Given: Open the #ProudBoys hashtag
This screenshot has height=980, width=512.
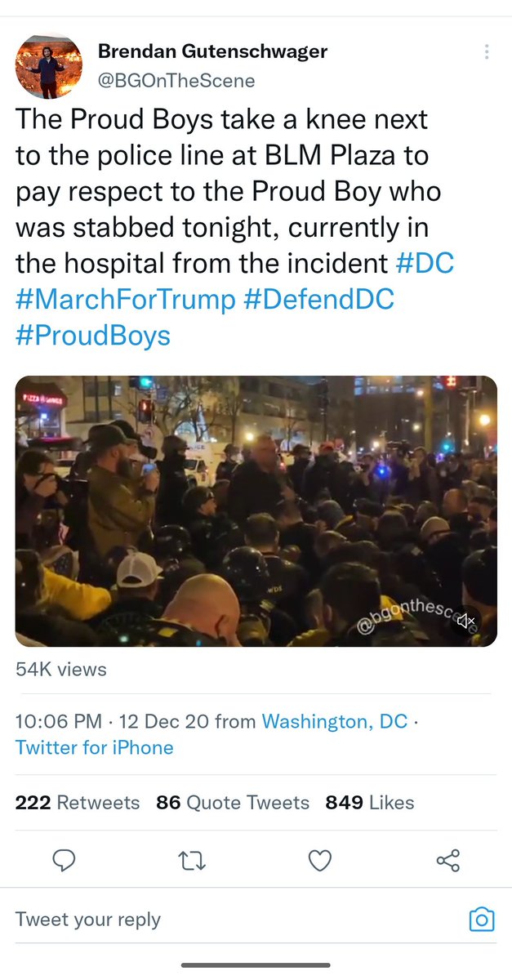Looking at the screenshot, I should (93, 335).
